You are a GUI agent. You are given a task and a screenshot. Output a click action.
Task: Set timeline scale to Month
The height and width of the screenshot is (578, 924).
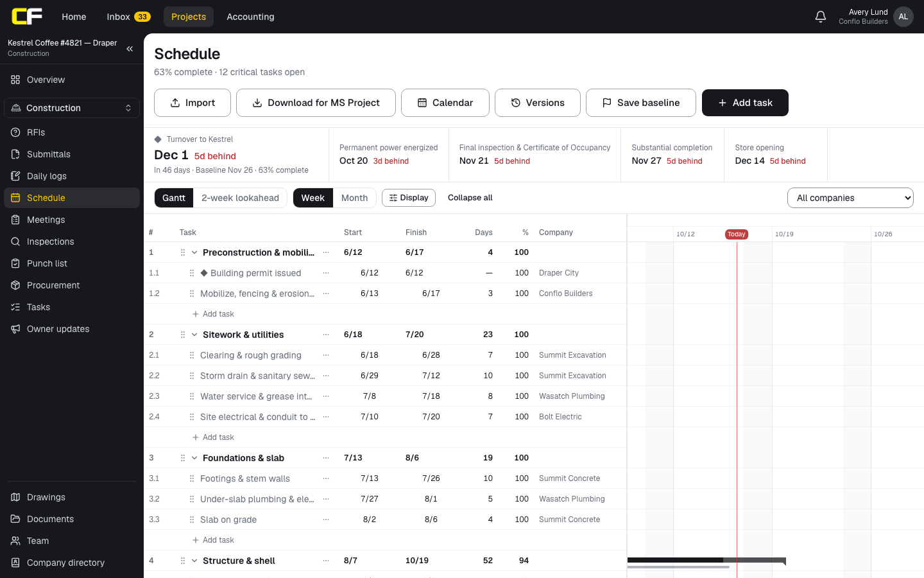point(354,198)
